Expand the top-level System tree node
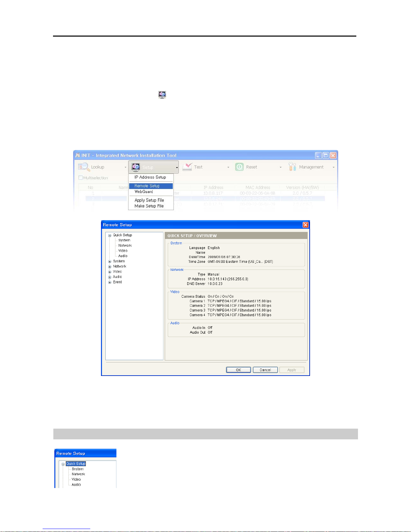The height and width of the screenshot is (532, 411). pyautogui.click(x=110, y=261)
